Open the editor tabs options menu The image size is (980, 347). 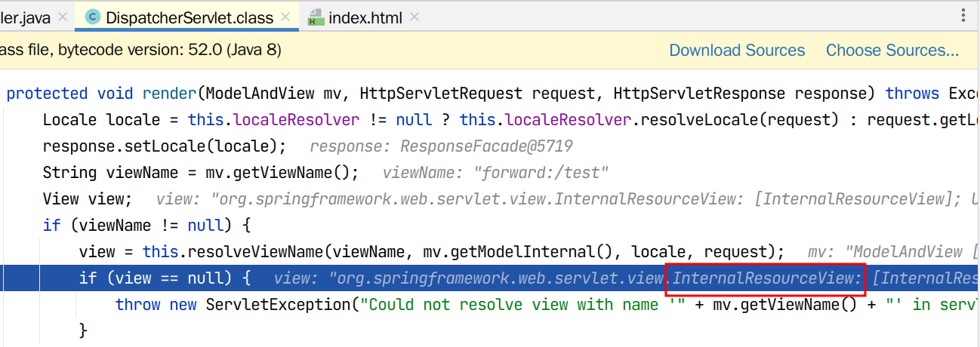click(963, 17)
